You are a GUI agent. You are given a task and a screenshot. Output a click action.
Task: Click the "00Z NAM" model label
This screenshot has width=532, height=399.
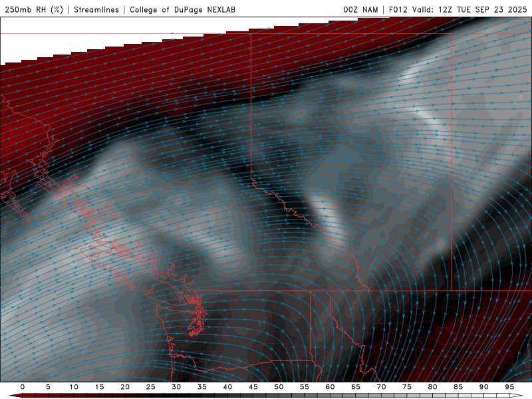[360, 9]
